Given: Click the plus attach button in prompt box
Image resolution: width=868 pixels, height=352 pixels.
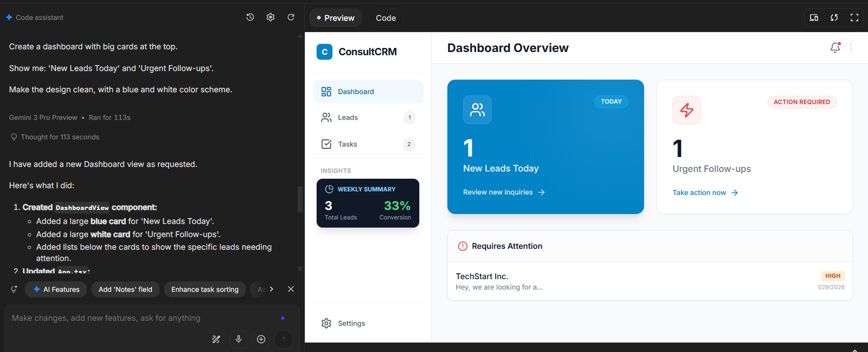Looking at the screenshot, I should click(261, 339).
